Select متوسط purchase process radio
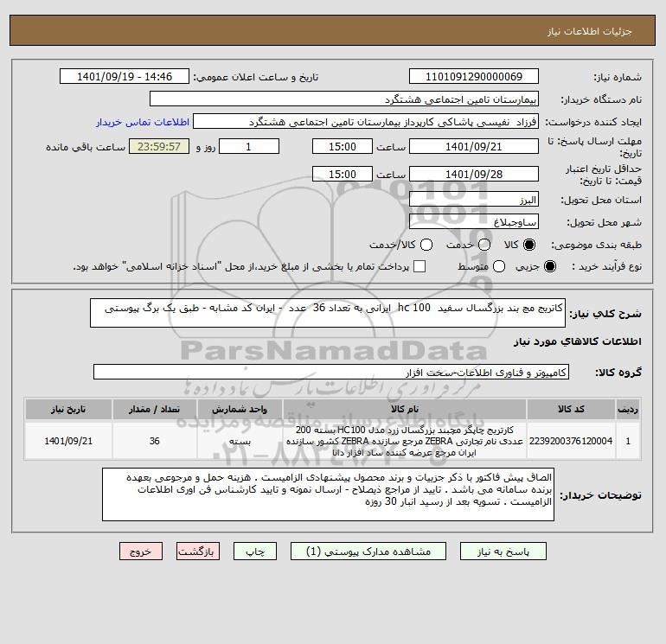 point(499,266)
